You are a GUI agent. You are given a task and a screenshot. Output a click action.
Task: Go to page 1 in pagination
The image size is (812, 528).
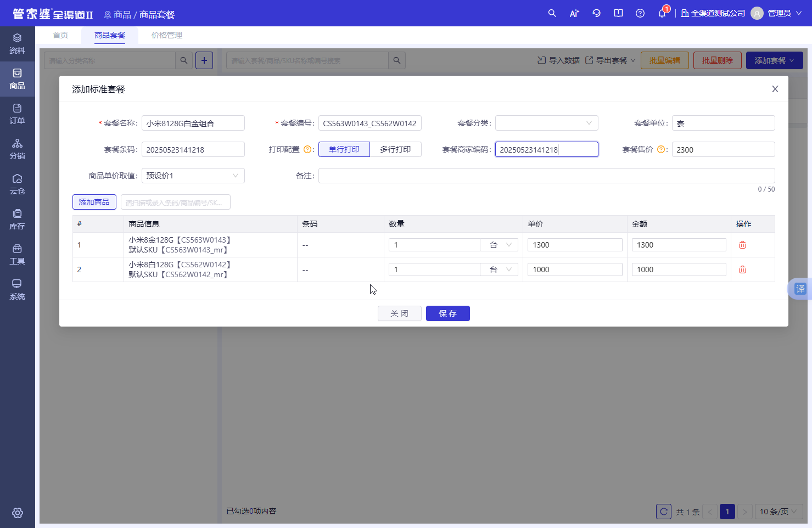click(x=727, y=512)
